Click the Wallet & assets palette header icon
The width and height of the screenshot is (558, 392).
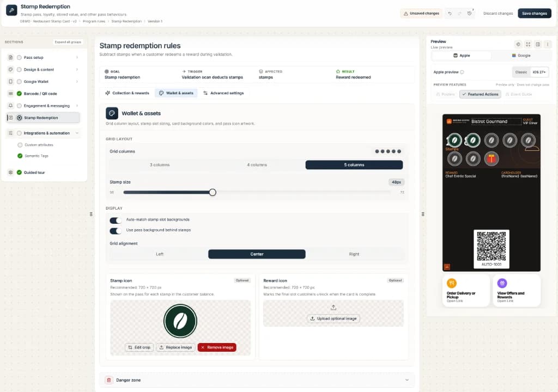click(112, 113)
